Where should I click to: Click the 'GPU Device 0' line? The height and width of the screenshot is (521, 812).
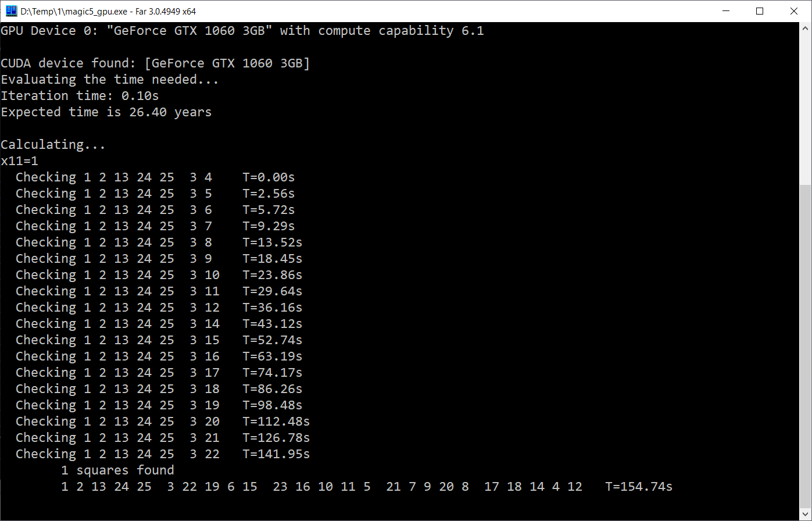click(x=242, y=31)
